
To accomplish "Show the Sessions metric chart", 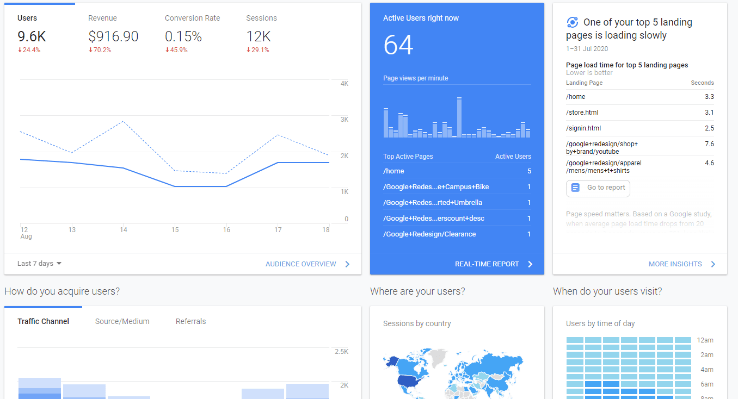I will [x=262, y=34].
